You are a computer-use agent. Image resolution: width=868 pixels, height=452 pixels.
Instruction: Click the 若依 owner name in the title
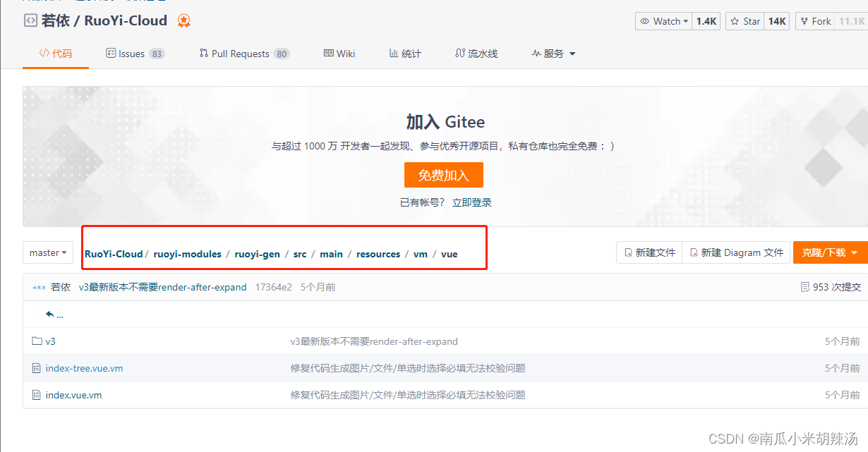(55, 20)
